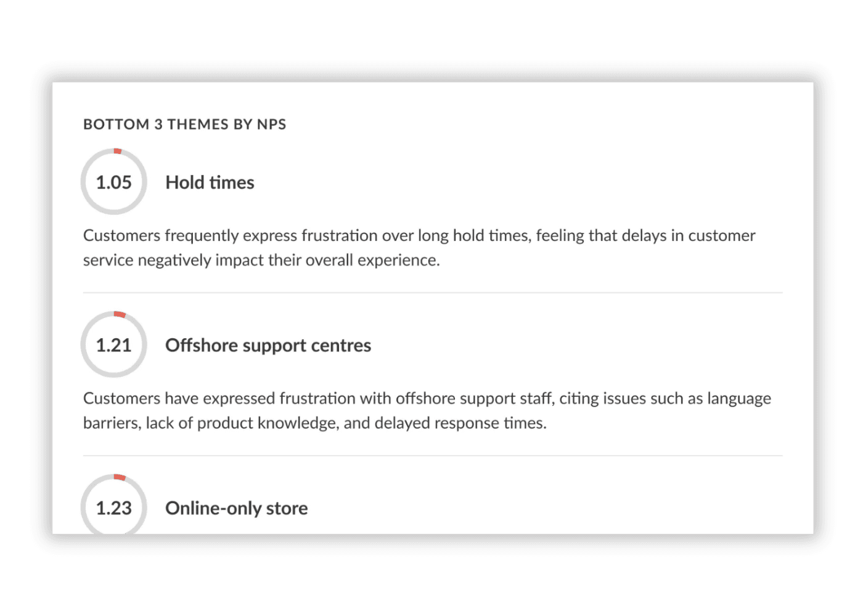The height and width of the screenshot is (616, 863).
Task: Open the Hold times theme
Action: click(x=209, y=182)
